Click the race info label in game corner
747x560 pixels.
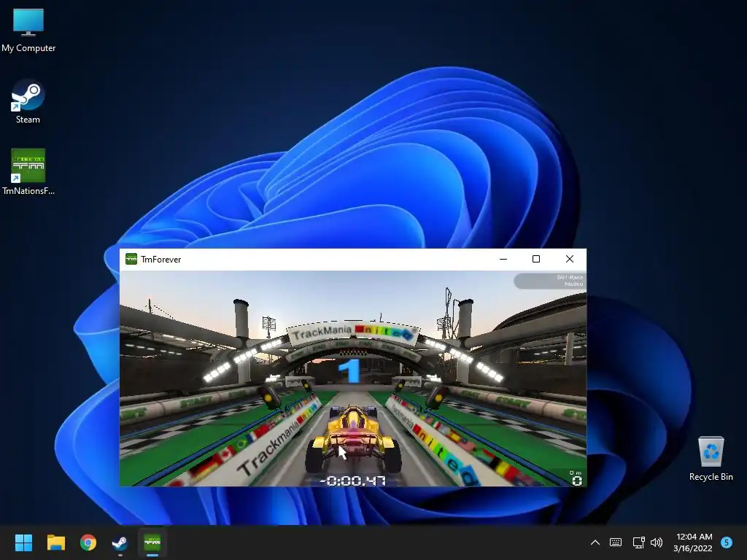(550, 281)
